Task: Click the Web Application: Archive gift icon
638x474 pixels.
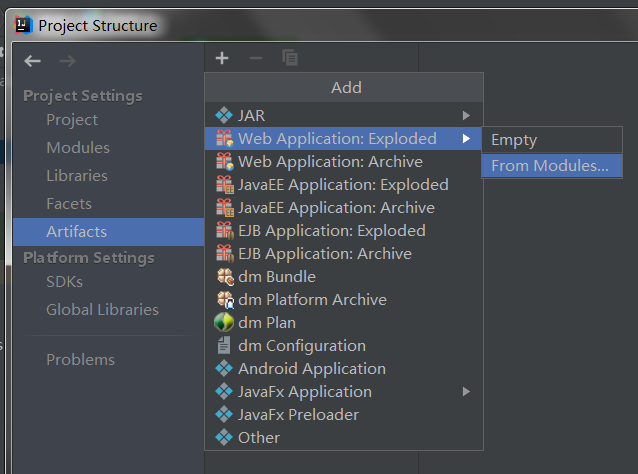Action: point(225,162)
